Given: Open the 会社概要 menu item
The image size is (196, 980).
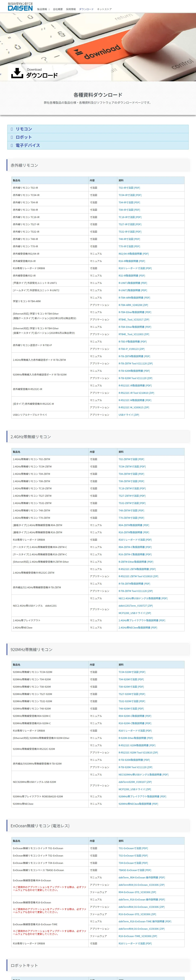Looking at the screenshot, I should pyautogui.click(x=58, y=9).
